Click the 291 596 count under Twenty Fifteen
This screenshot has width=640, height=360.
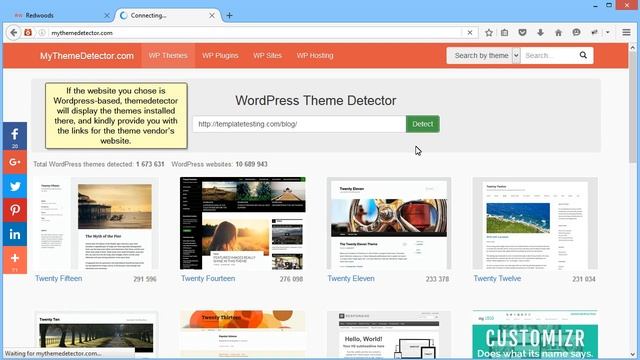coord(145,279)
